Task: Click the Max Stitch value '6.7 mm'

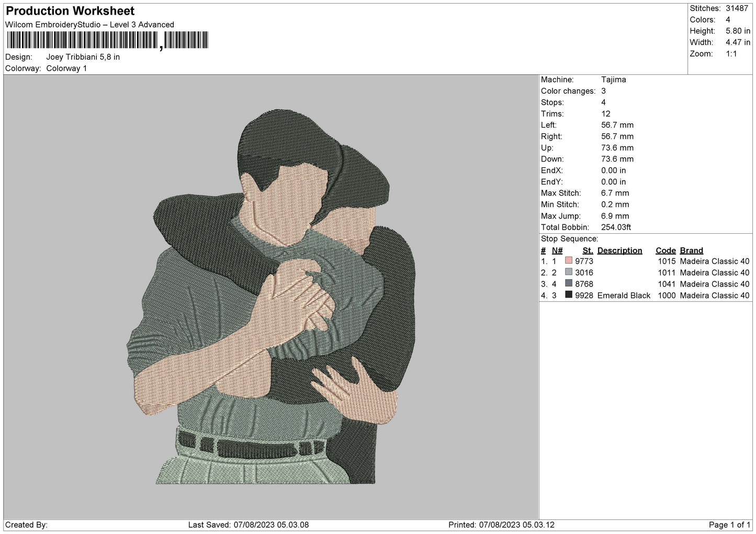Action: 615,193
